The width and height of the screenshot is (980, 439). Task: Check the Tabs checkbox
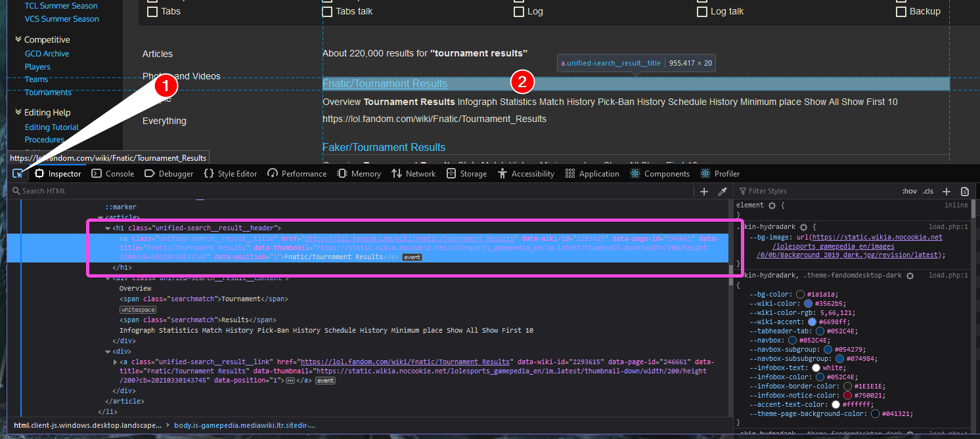(x=152, y=11)
